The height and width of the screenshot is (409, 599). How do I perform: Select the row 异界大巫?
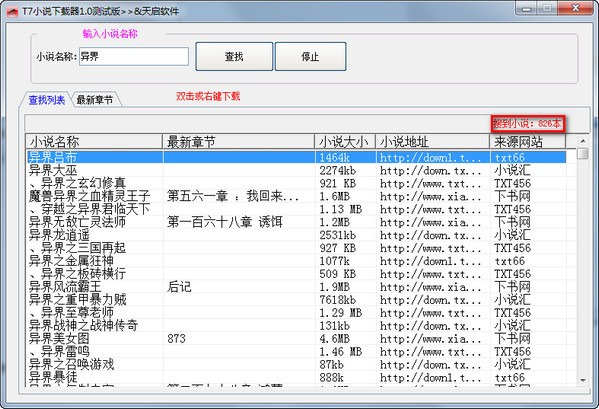pyautogui.click(x=296, y=170)
